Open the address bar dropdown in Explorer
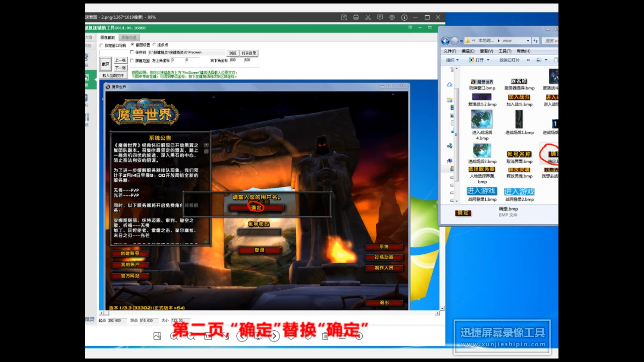 pos(528,41)
